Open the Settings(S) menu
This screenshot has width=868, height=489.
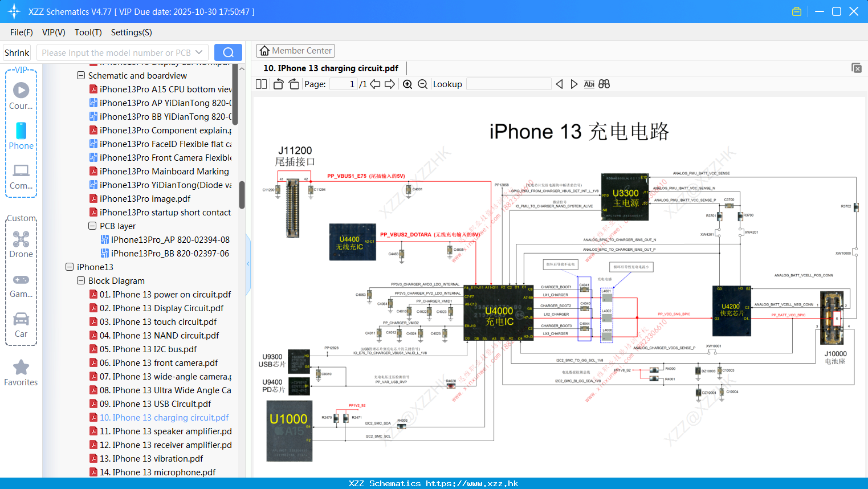[132, 32]
